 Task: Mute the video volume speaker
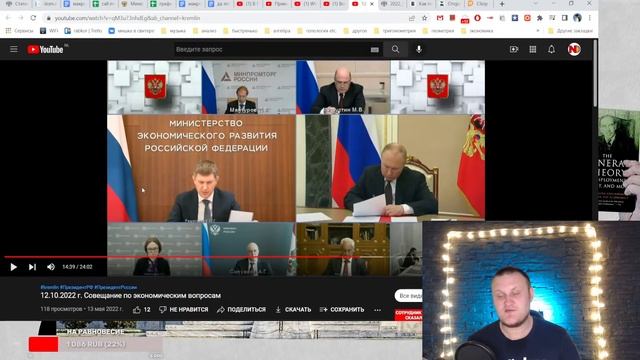tap(51, 267)
